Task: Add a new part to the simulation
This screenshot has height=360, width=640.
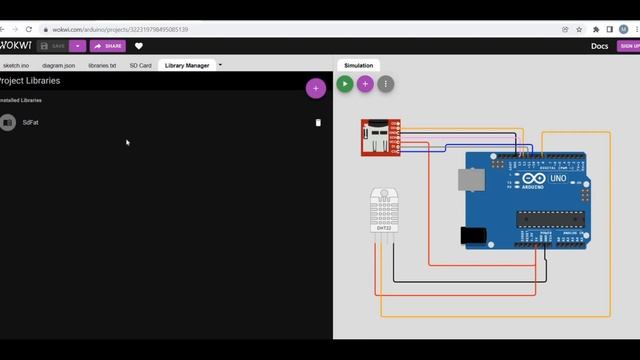Action: (x=365, y=84)
